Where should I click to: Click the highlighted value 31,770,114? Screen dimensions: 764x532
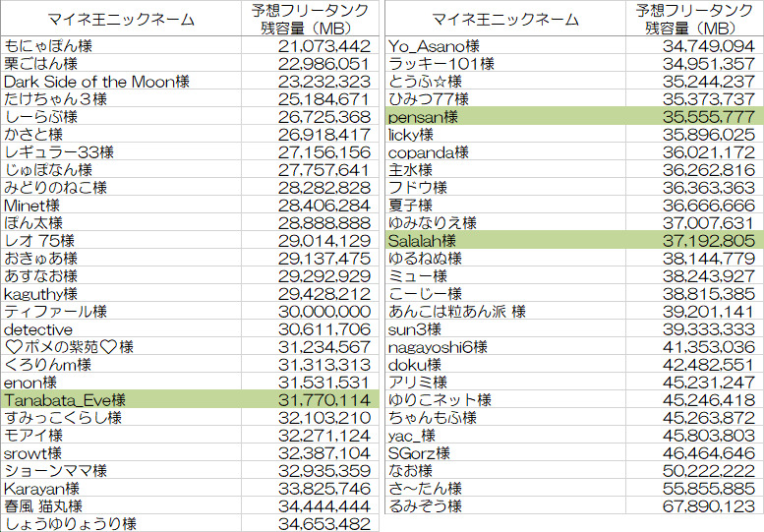click(324, 400)
